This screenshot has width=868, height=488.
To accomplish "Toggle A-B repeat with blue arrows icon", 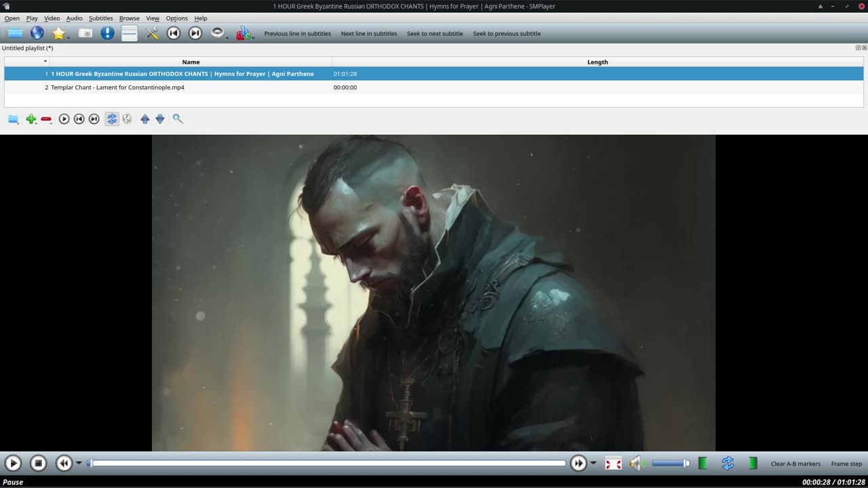I will 728,464.
